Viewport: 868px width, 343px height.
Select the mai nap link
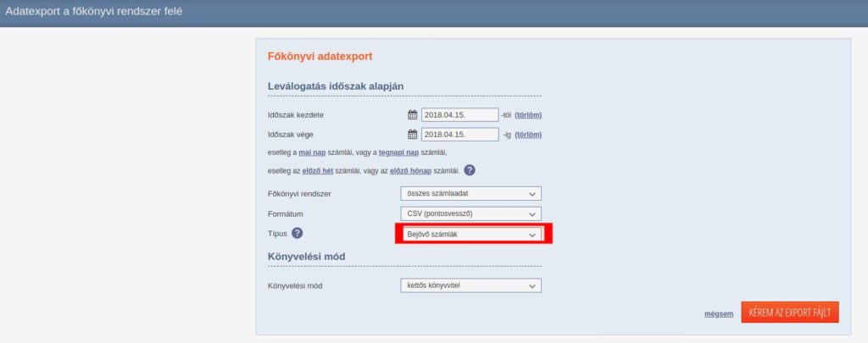(x=313, y=152)
